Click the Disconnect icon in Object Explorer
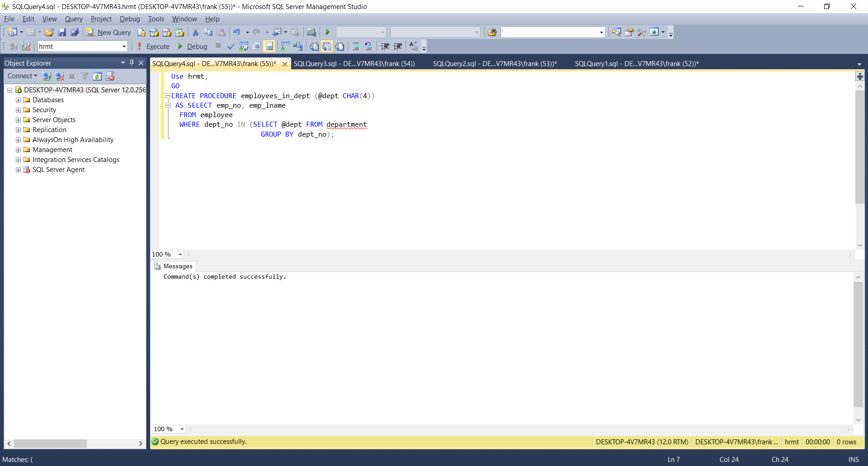 tap(59, 76)
